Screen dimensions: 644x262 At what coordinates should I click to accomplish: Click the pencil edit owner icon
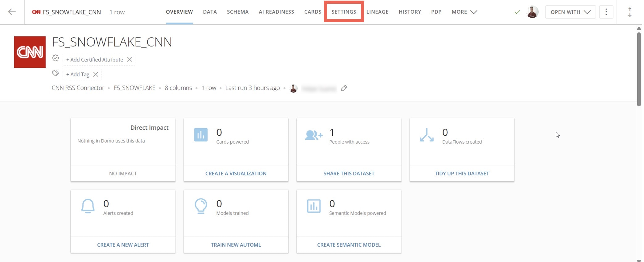[344, 88]
